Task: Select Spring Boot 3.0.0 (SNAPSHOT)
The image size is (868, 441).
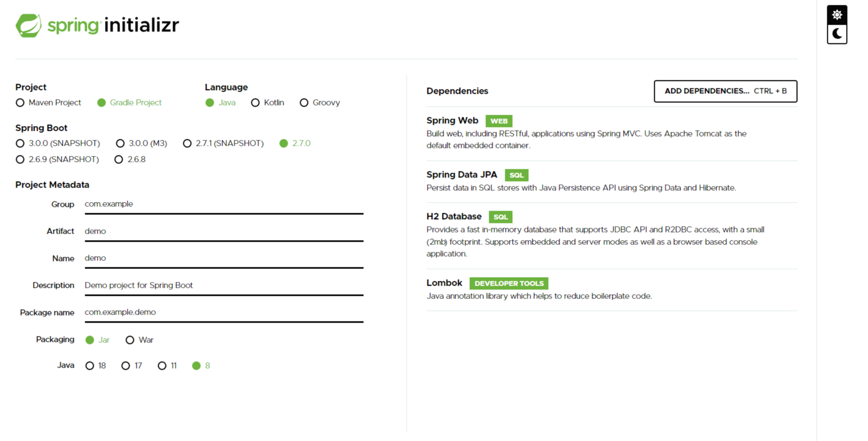Action: (58, 143)
